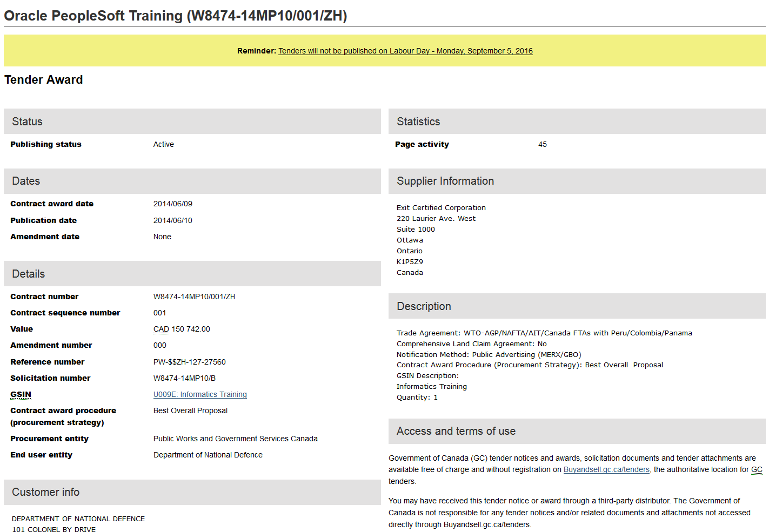Click the End user entity Department of National Defence

208,455
